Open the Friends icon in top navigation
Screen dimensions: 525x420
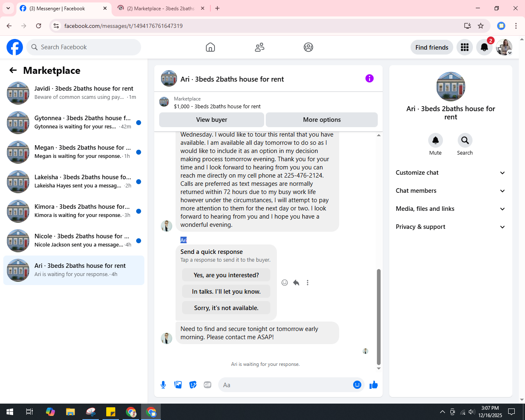click(x=260, y=47)
